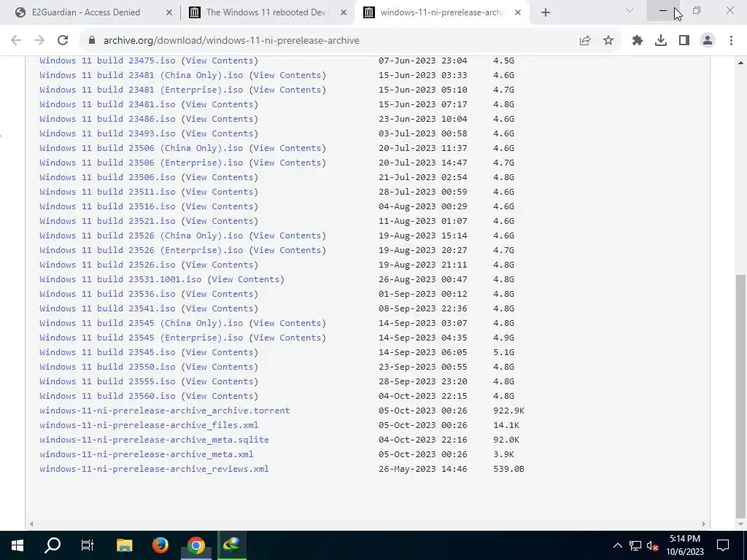Close the windows-11-ni-prerelease-archive tab
Viewport: 747px width, 560px height.
pyautogui.click(x=519, y=12)
